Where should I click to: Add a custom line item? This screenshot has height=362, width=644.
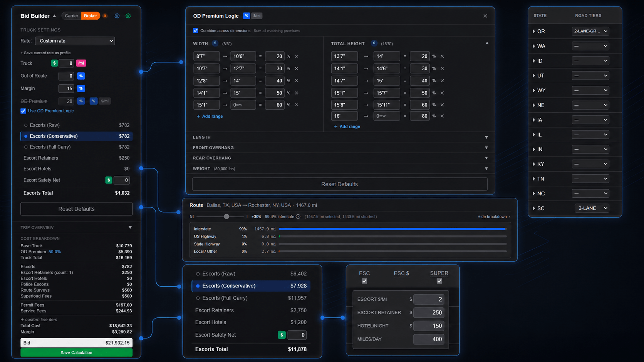39,320
